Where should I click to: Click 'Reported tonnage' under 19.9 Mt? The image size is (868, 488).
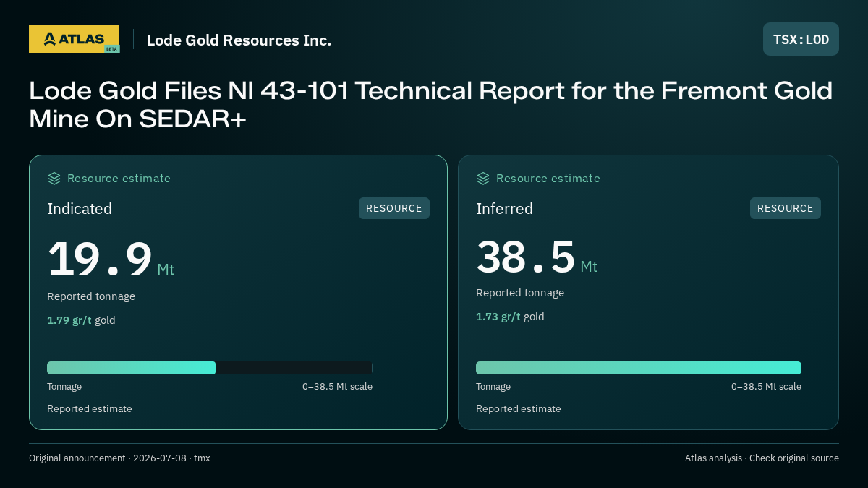point(91,296)
